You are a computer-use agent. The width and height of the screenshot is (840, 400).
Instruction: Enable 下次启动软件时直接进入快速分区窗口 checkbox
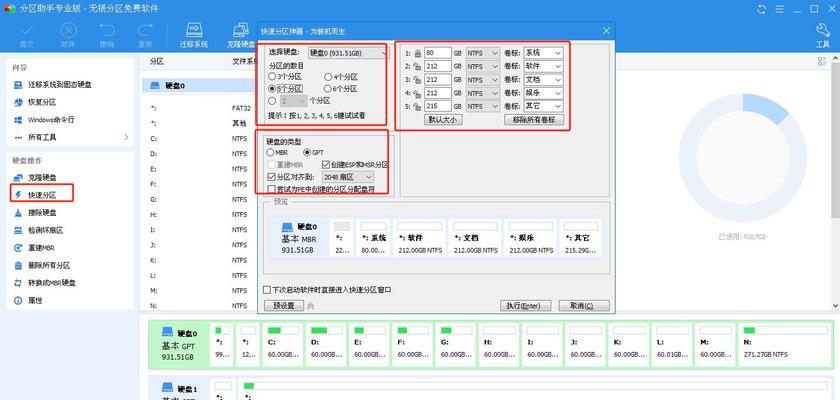267,290
